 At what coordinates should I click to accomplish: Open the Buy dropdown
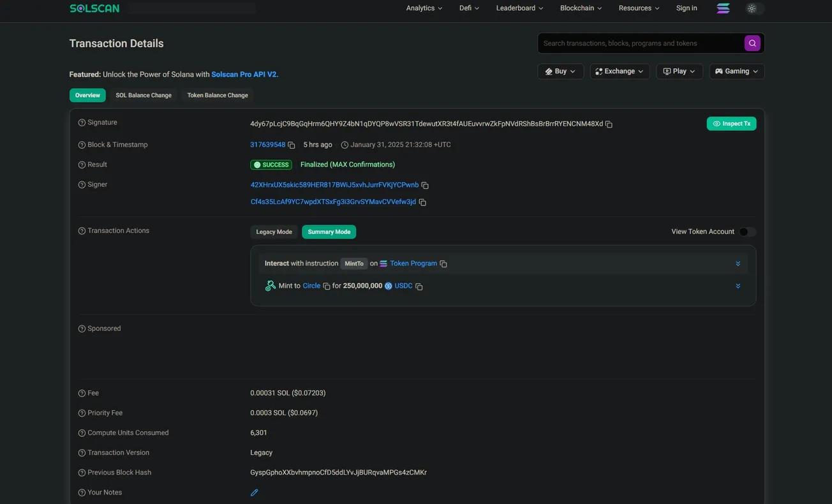(x=561, y=71)
